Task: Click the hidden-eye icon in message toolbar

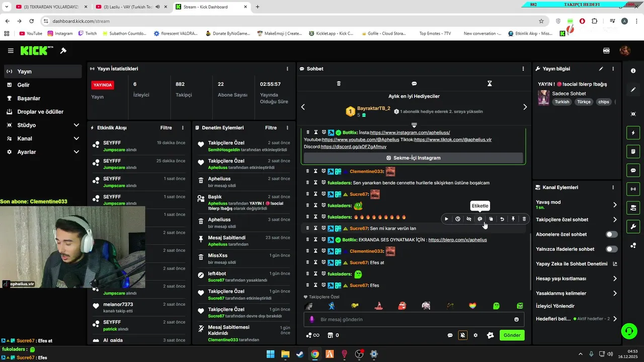Action: [468, 219]
